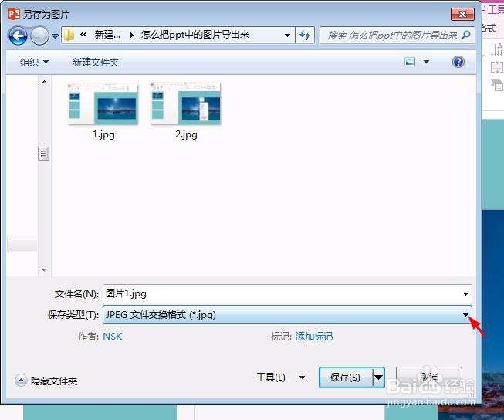This screenshot has height=420, width=504.
Task: Click the search magnifier icon
Action: pyautogui.click(x=465, y=35)
